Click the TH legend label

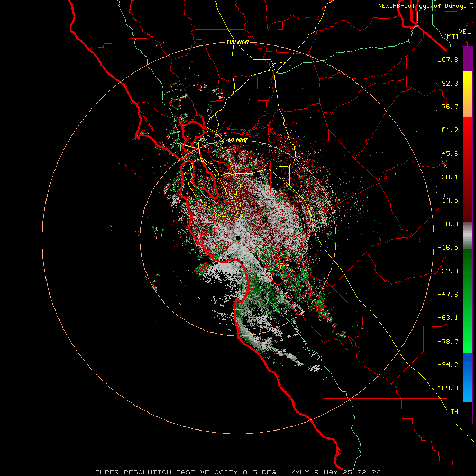click(454, 412)
